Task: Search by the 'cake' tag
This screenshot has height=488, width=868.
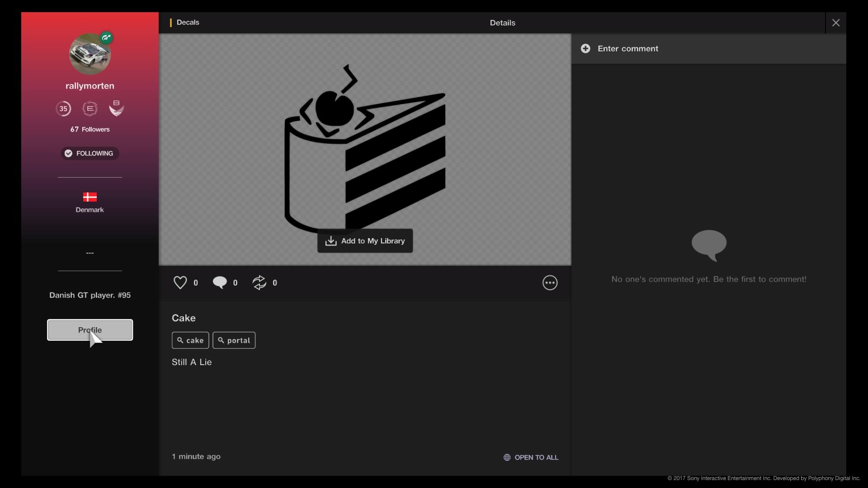Action: click(x=190, y=340)
